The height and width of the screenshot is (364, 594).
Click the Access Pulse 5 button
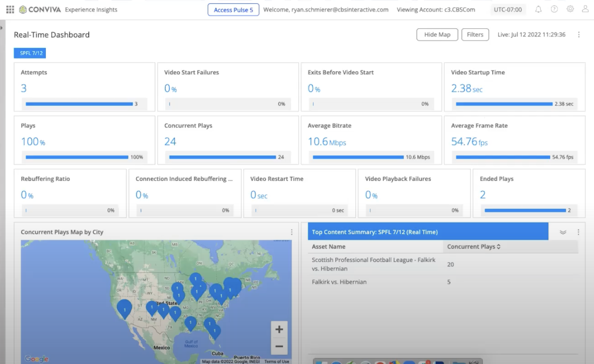[x=233, y=10]
